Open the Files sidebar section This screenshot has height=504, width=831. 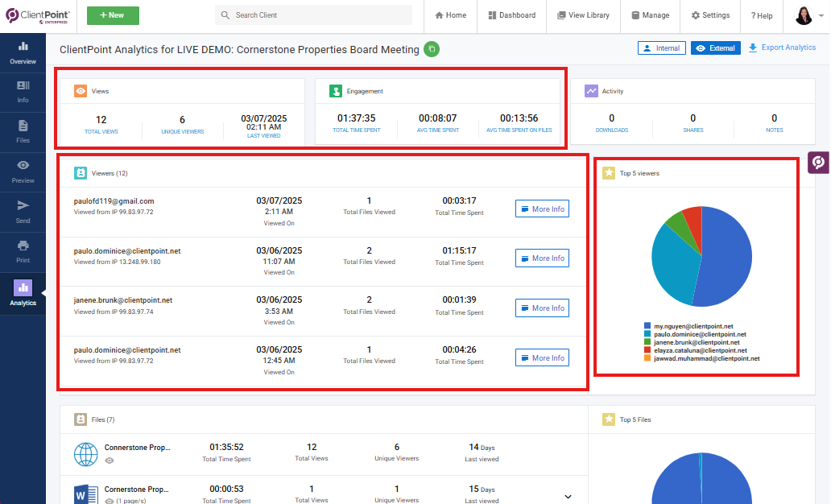[x=23, y=131]
